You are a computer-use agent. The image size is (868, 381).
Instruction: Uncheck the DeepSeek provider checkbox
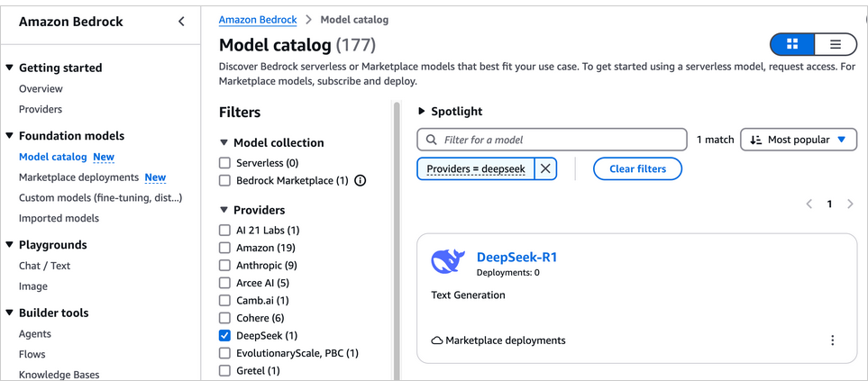(x=225, y=335)
